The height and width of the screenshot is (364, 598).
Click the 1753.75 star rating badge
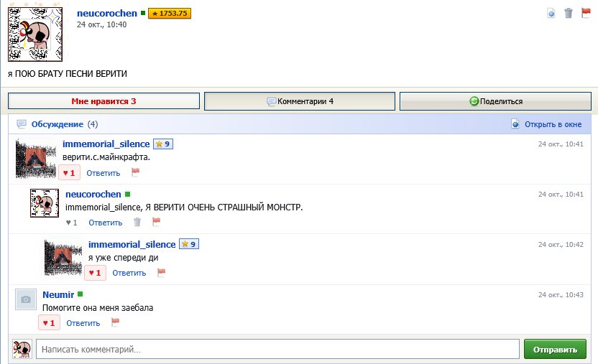click(170, 14)
